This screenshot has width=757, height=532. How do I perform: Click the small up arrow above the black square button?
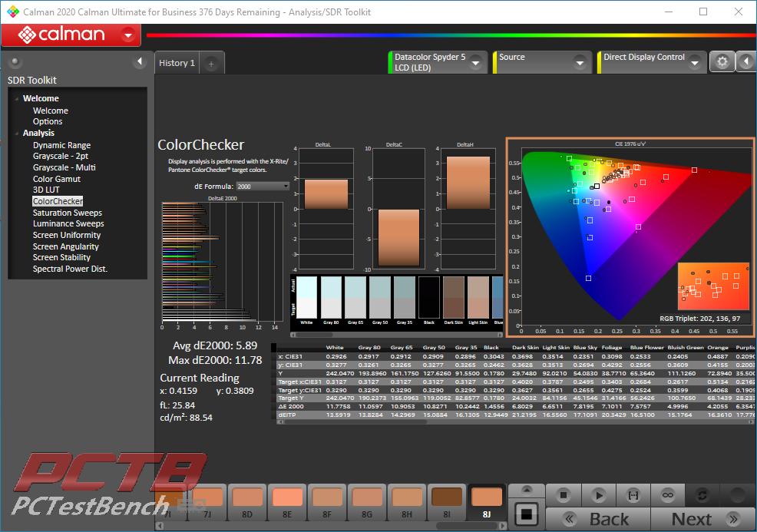[x=527, y=490]
